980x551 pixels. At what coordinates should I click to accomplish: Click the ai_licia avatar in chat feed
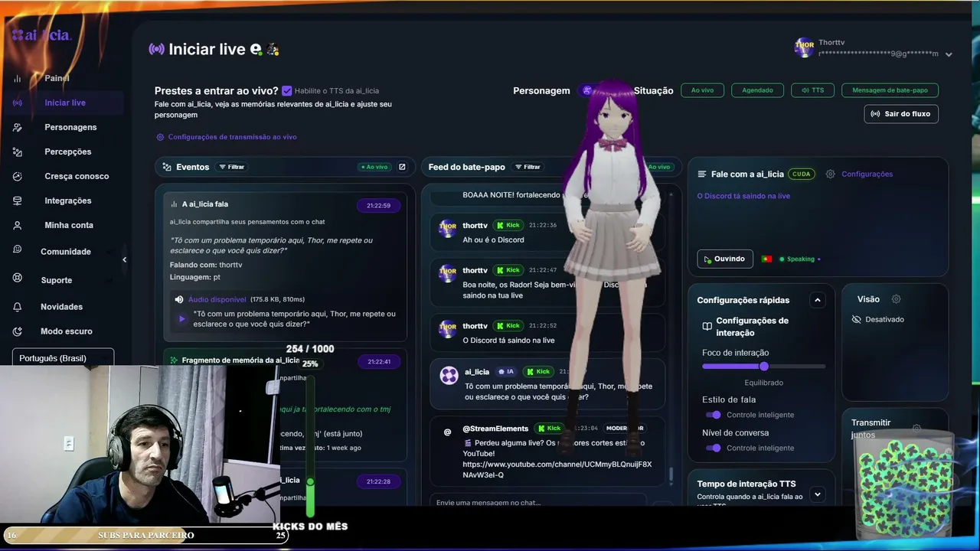click(449, 376)
